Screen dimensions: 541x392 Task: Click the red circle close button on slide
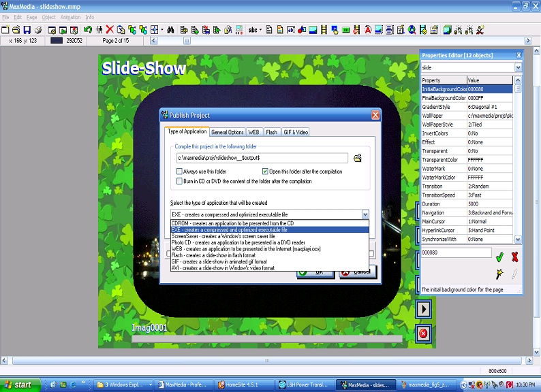(x=423, y=333)
